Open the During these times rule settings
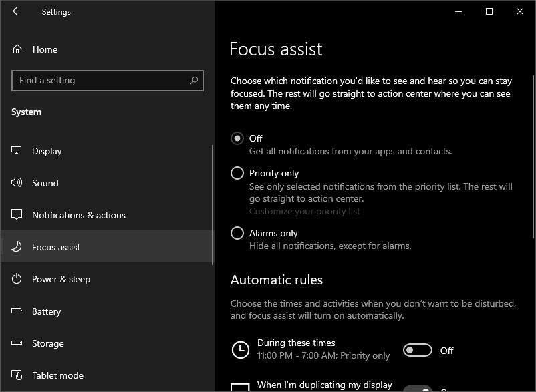 [x=296, y=343]
